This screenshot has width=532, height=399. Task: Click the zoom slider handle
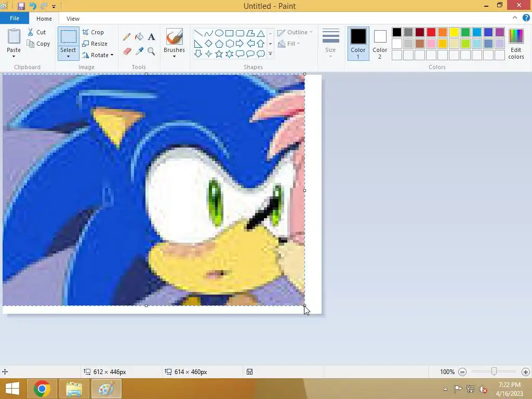point(494,371)
